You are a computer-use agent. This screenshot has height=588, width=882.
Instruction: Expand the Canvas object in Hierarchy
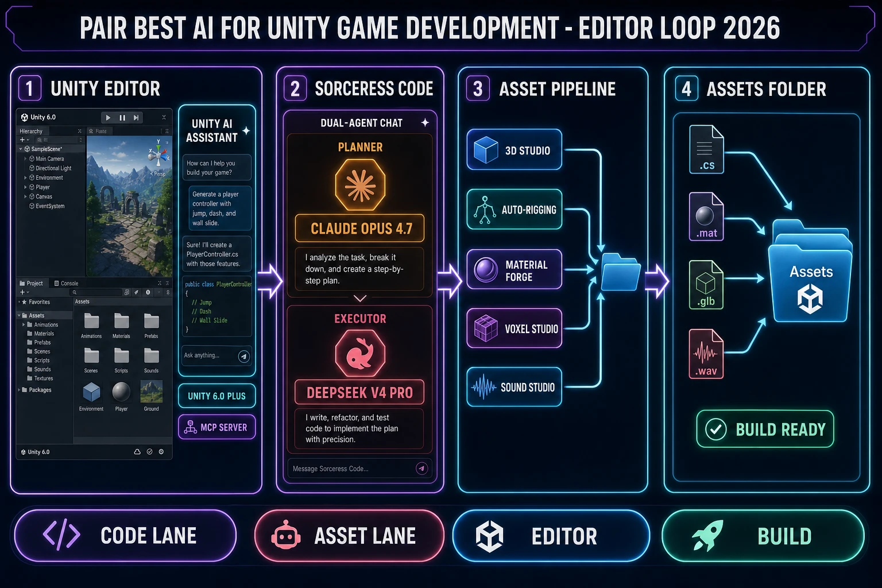tap(26, 196)
